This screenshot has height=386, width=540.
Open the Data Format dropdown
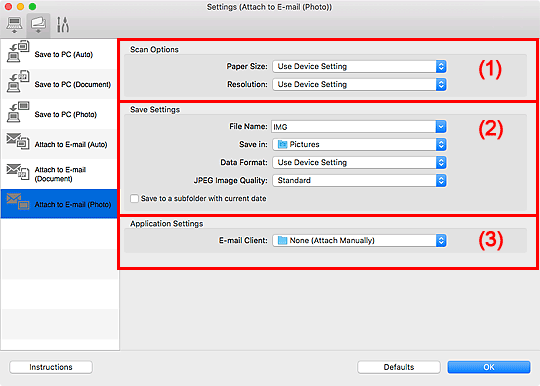359,162
